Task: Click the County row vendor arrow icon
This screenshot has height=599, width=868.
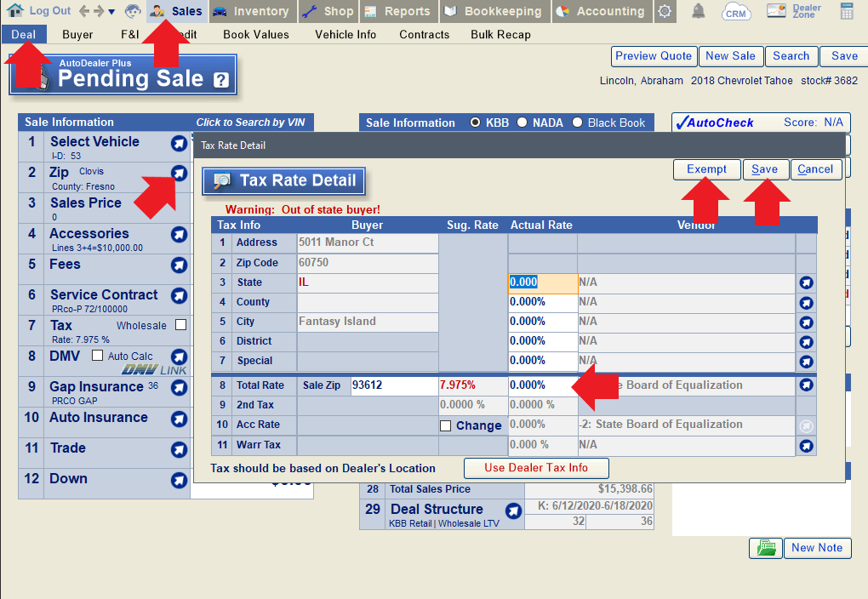Action: click(x=806, y=303)
